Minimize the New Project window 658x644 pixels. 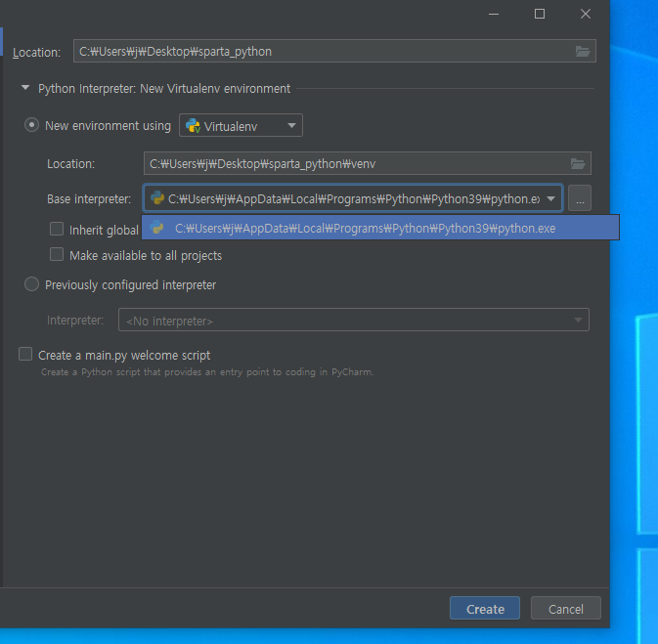tap(494, 14)
